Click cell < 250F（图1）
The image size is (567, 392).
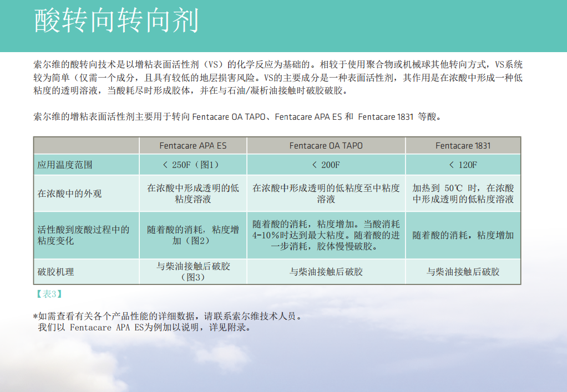click(x=193, y=165)
